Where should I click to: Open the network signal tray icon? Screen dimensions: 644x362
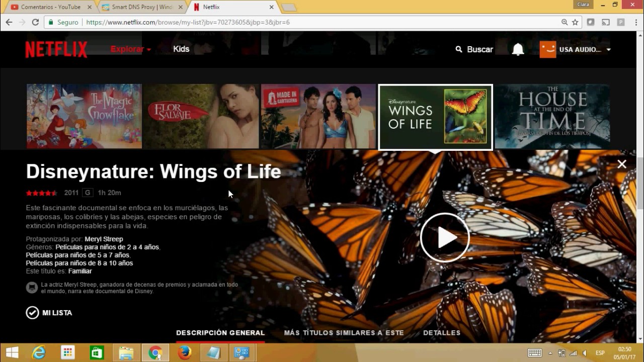tap(573, 353)
